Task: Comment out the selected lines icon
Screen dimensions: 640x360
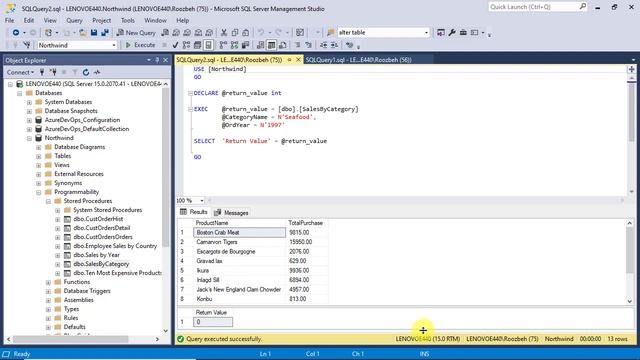Action: [x=298, y=45]
